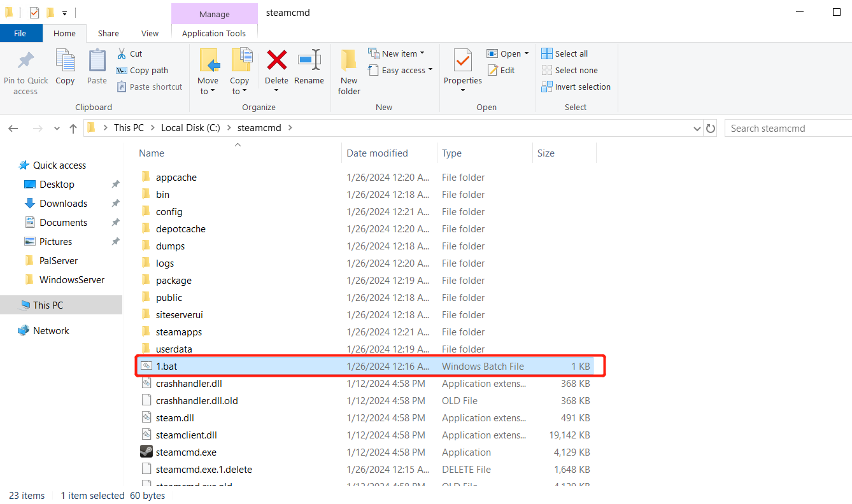
Task: Select the steamcmd.exe Steam icon
Action: [146, 452]
